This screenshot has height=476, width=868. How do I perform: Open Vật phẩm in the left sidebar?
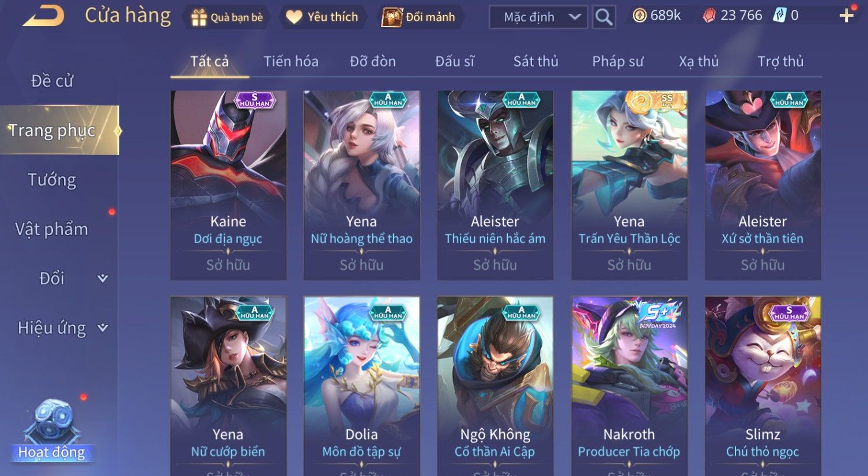[x=52, y=229]
